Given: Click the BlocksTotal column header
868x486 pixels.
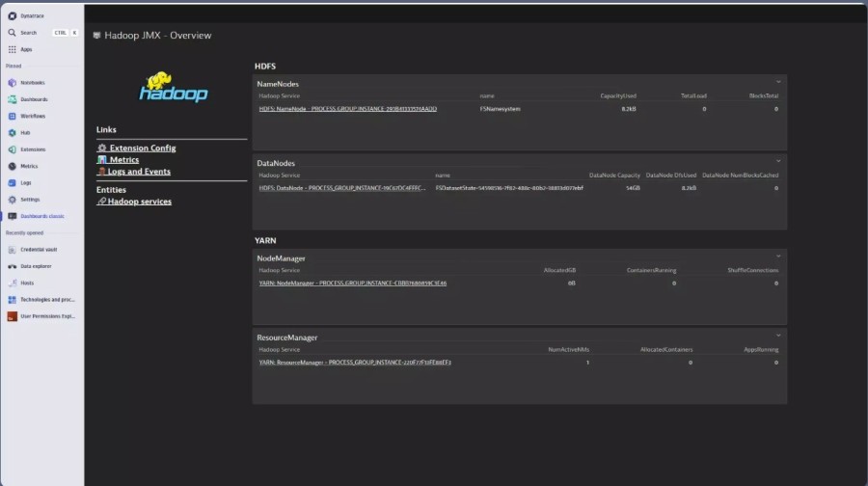Looking at the screenshot, I should pos(764,95).
